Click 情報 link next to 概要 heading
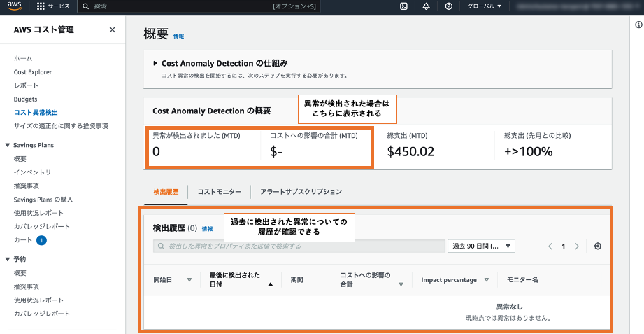The image size is (644, 334). [x=179, y=36]
